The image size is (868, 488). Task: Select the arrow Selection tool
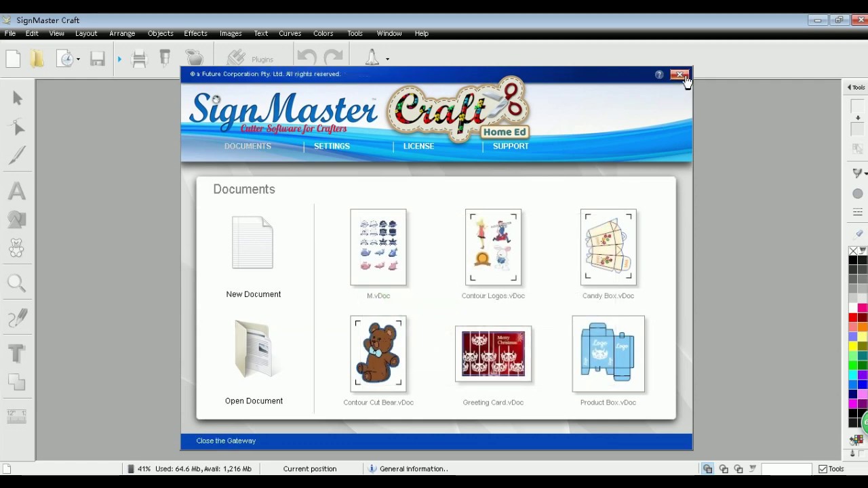click(x=18, y=99)
